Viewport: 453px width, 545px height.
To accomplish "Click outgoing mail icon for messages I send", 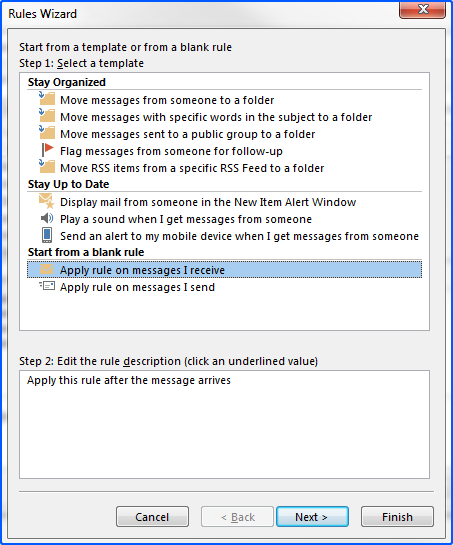I will (x=47, y=286).
